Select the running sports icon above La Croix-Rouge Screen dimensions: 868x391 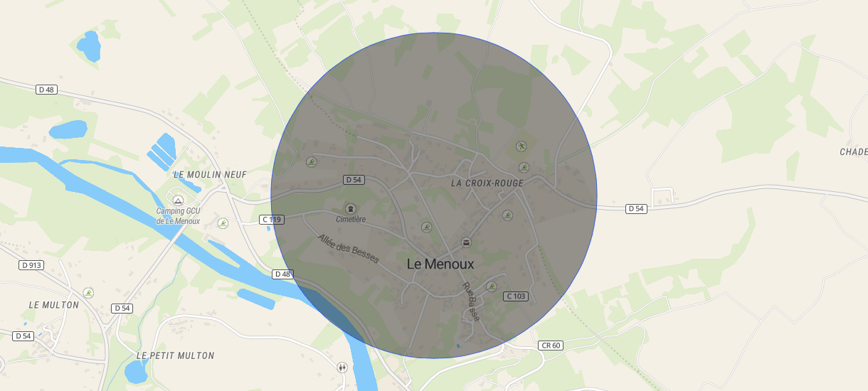click(x=522, y=146)
